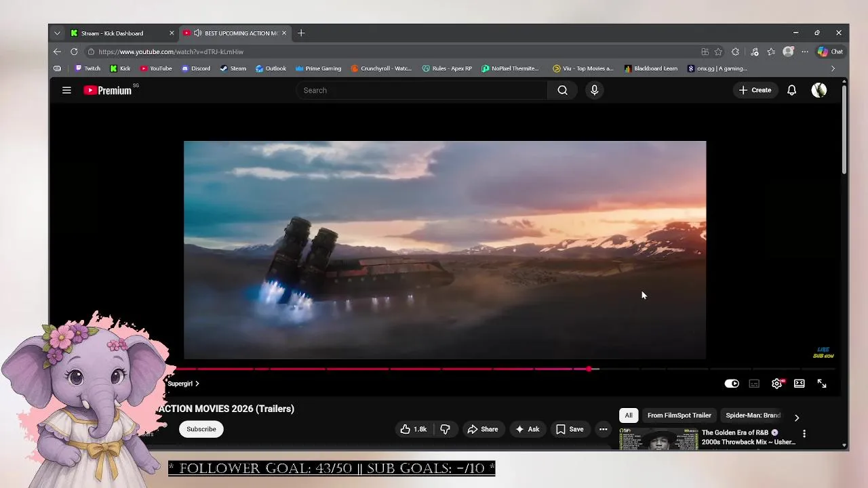Click the page vertical scrollbar
868x488 pixels.
click(x=844, y=129)
